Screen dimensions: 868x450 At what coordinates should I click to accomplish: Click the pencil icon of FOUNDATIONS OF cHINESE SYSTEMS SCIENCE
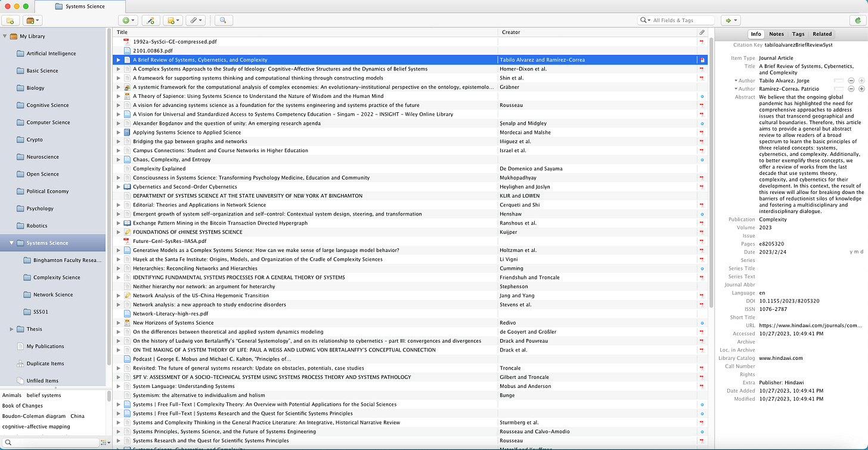126,232
